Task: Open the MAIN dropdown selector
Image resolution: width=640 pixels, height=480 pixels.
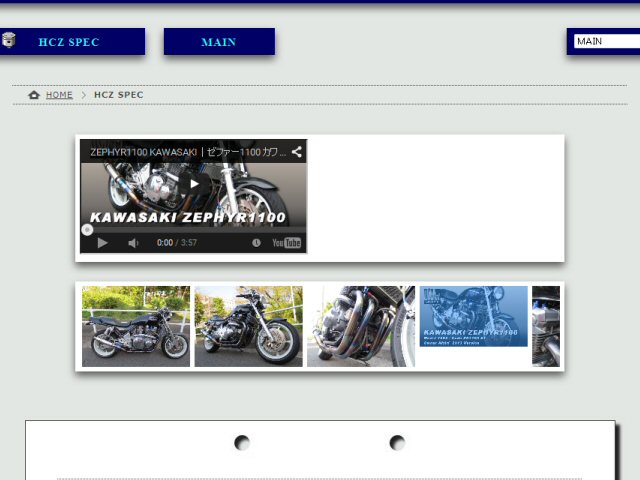Action: coord(607,41)
